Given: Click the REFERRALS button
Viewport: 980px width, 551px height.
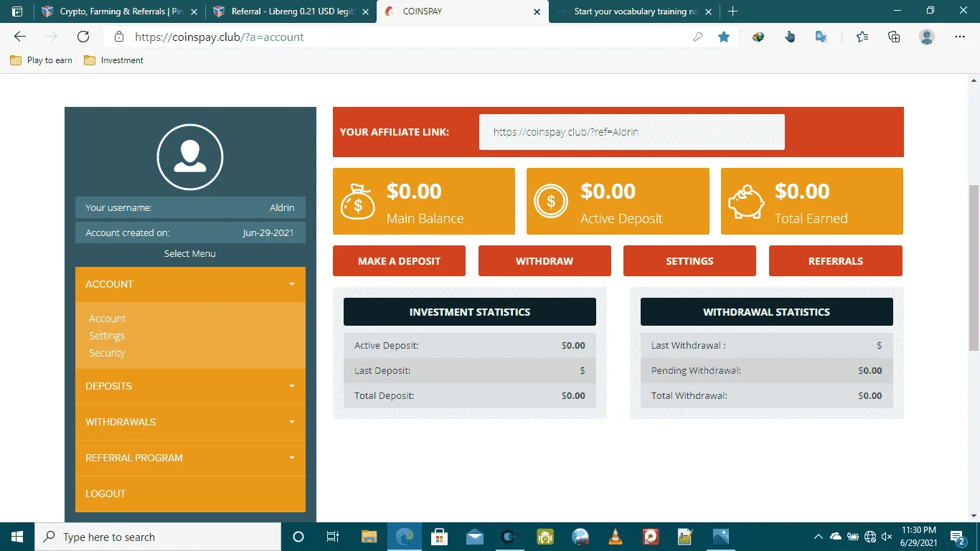Looking at the screenshot, I should pos(836,261).
